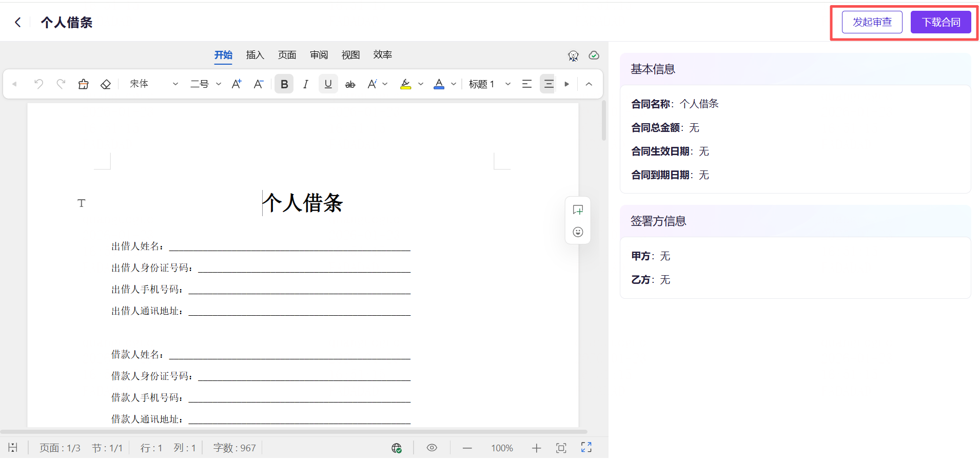Image resolution: width=980 pixels, height=459 pixels.
Task: Toggle underline formatting
Action: pyautogui.click(x=328, y=84)
